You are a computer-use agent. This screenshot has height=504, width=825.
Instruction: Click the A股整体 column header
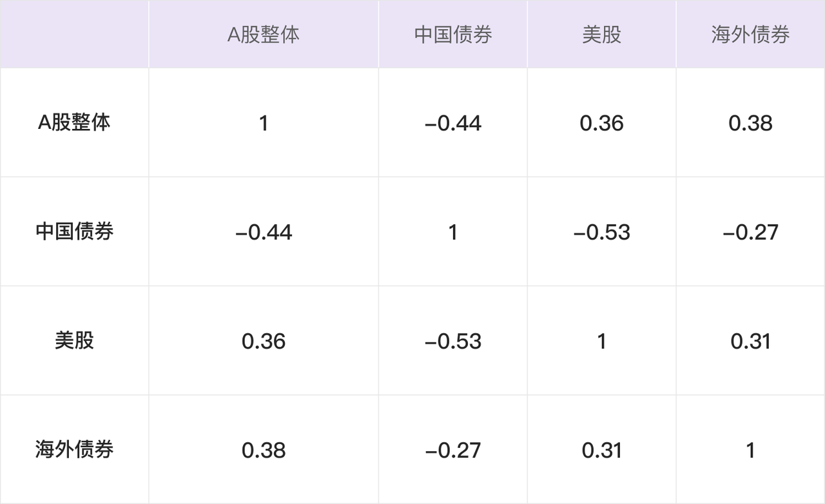pyautogui.click(x=264, y=35)
